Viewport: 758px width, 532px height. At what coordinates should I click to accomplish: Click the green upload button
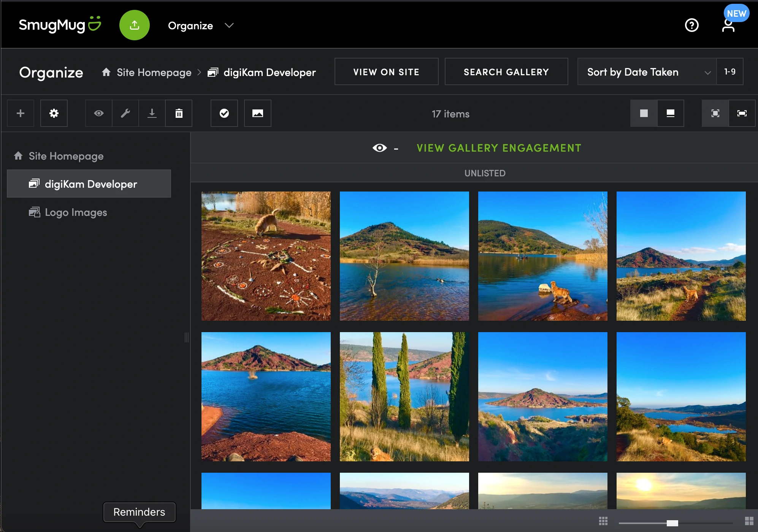pyautogui.click(x=134, y=25)
